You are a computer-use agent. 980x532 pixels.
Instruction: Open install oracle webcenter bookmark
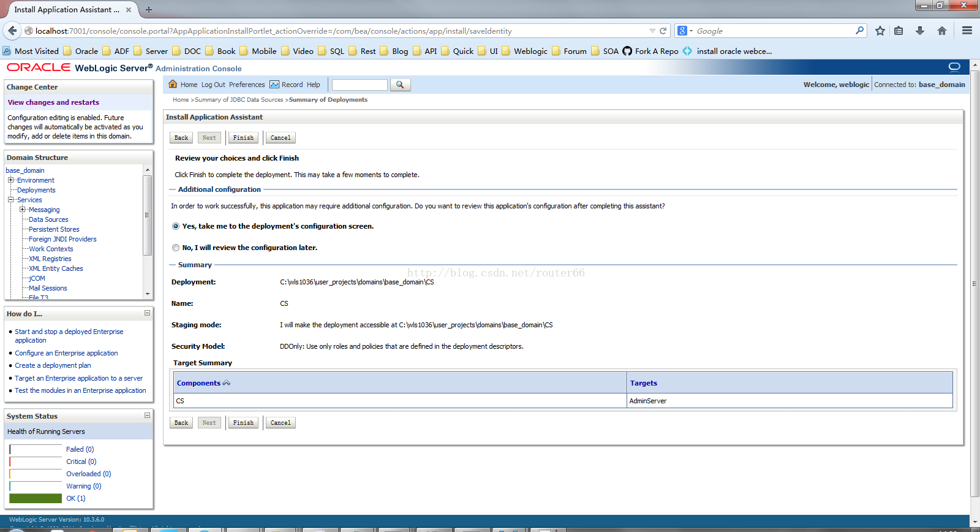coord(728,51)
